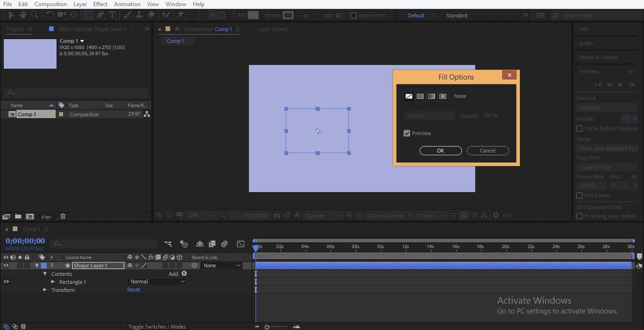
Task: Switch to the Comp 1 tab
Action: click(x=177, y=40)
